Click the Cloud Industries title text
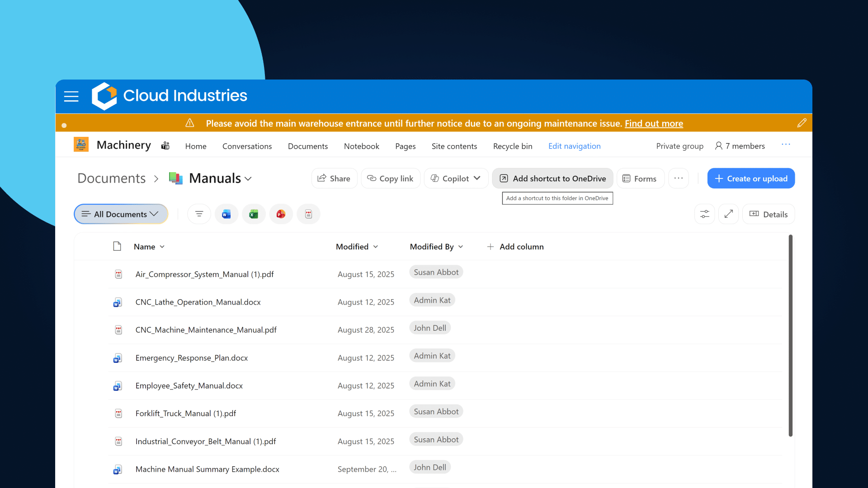The height and width of the screenshot is (488, 868). (x=185, y=96)
